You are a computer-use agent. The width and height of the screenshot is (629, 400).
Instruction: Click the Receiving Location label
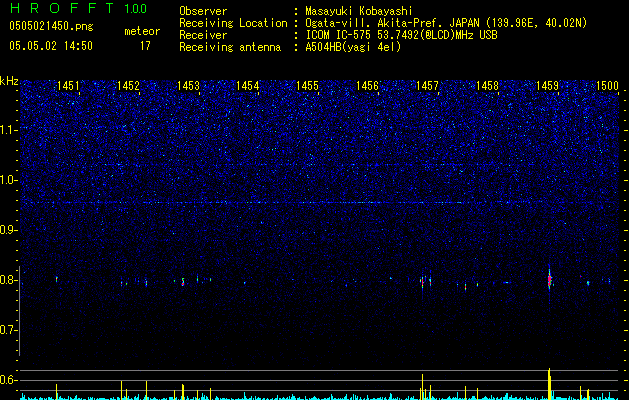(233, 23)
